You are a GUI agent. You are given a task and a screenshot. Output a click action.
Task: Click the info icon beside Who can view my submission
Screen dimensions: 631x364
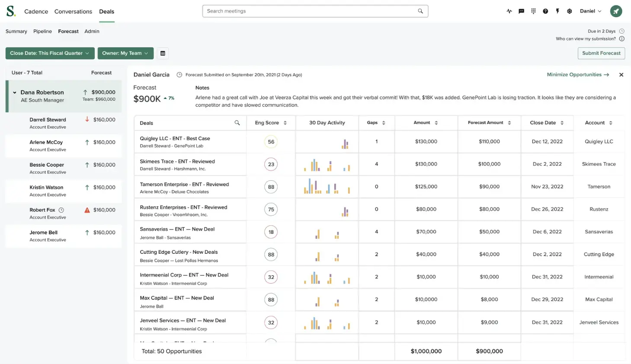tap(621, 38)
